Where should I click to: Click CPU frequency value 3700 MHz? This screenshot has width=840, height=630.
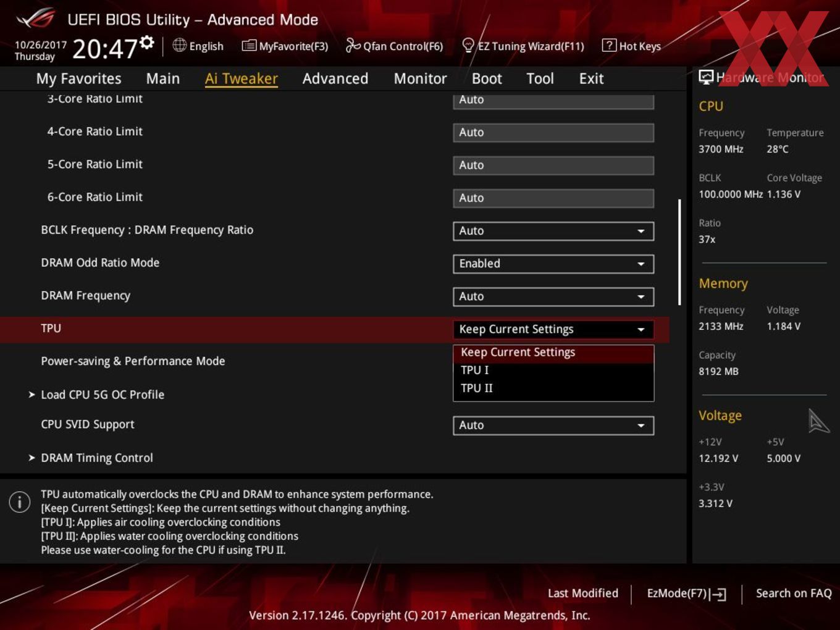(721, 149)
